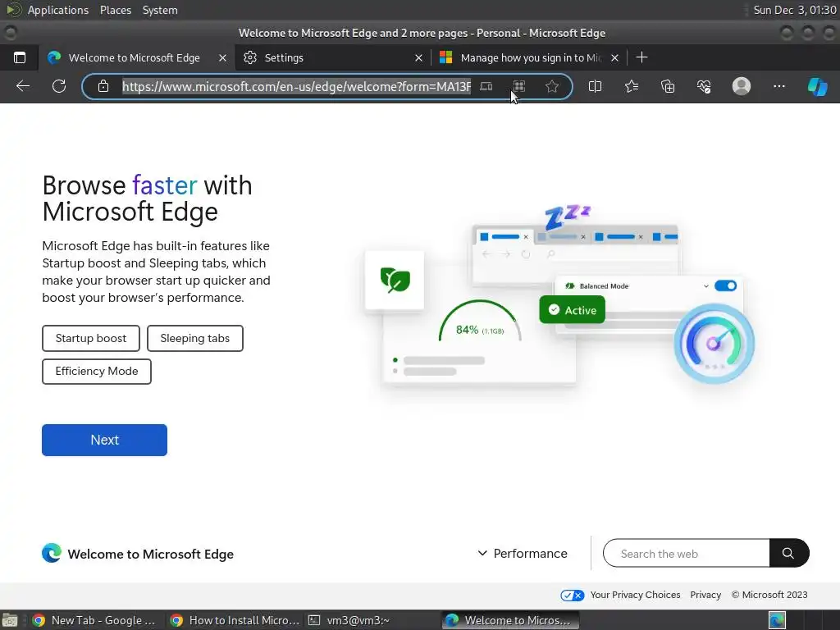Screen dimensions: 840x630
Task: Add this page to favorites star
Action: (552, 86)
